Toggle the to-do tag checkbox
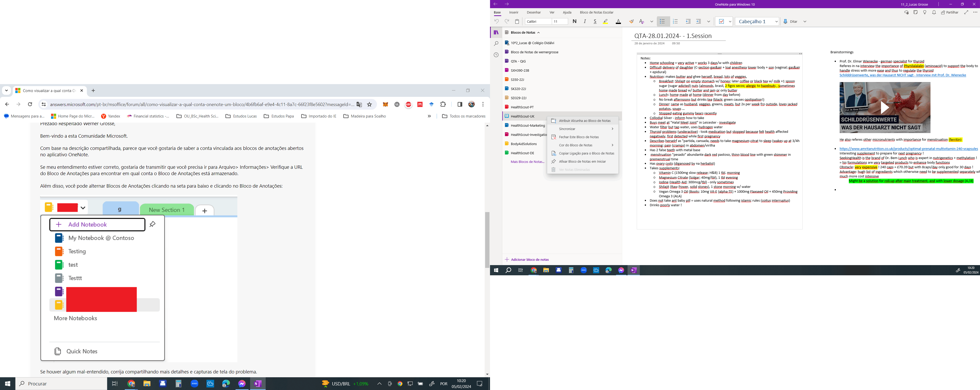 click(721, 22)
